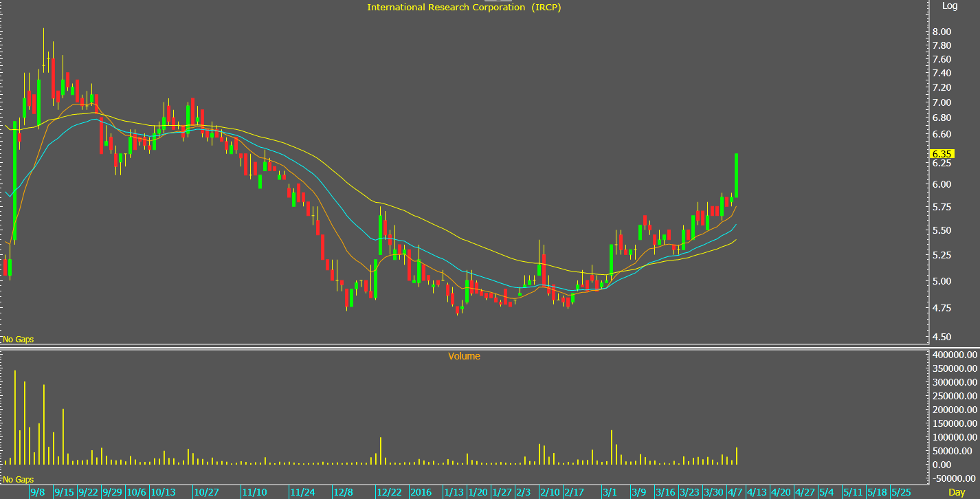Click the 100000.00 volume axis label
The image size is (980, 499).
(954, 437)
